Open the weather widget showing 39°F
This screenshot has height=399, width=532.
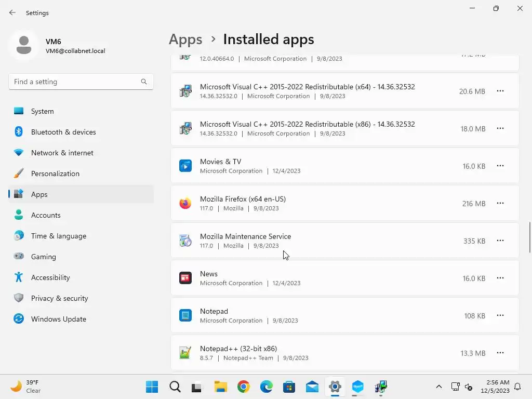(x=25, y=387)
